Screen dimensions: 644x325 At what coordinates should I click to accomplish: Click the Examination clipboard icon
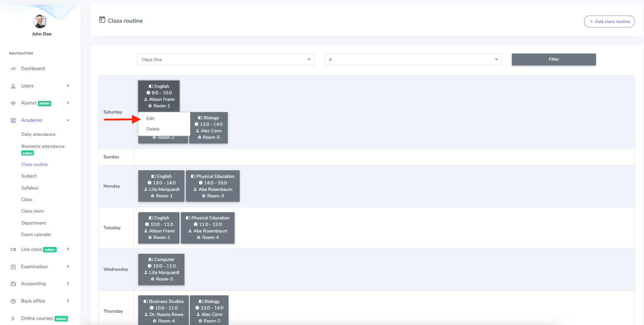[x=13, y=267]
